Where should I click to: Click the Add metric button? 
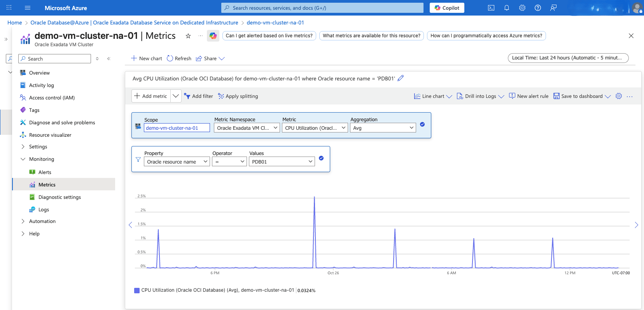tap(151, 96)
